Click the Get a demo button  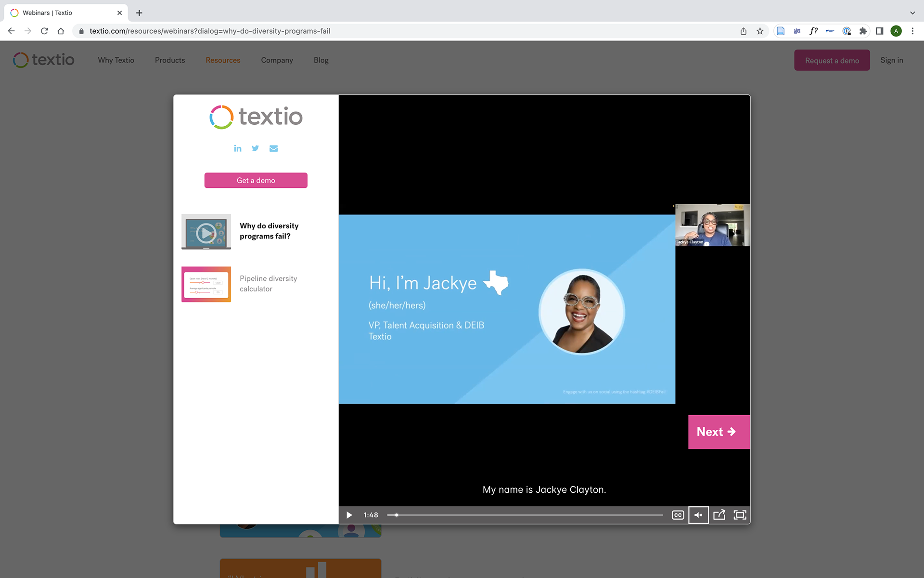pyautogui.click(x=256, y=180)
